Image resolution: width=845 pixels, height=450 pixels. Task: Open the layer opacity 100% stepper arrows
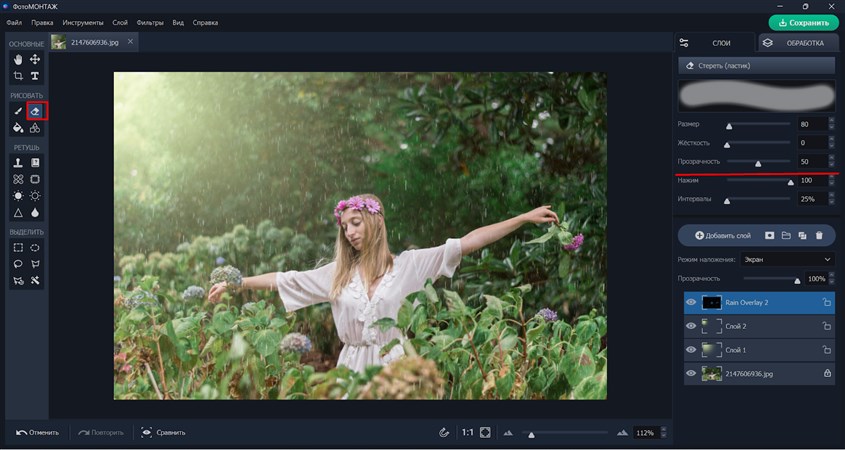831,279
